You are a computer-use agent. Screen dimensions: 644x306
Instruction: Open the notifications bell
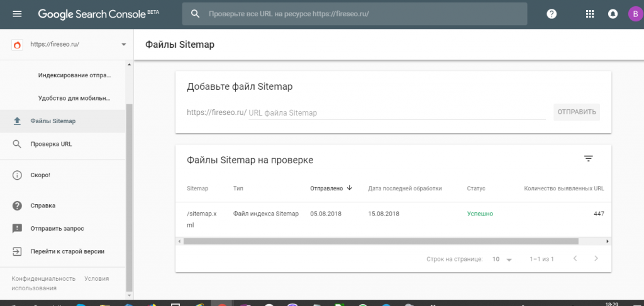613,14
